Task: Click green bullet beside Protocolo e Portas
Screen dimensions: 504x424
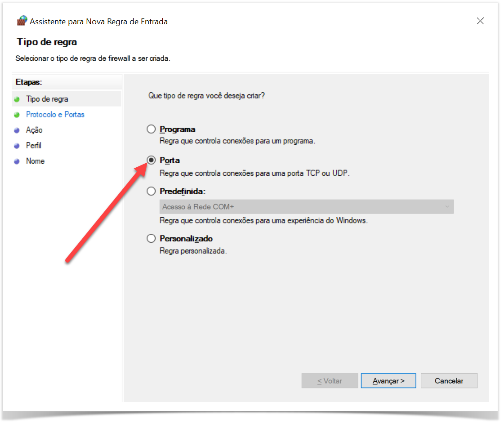Action: (17, 115)
